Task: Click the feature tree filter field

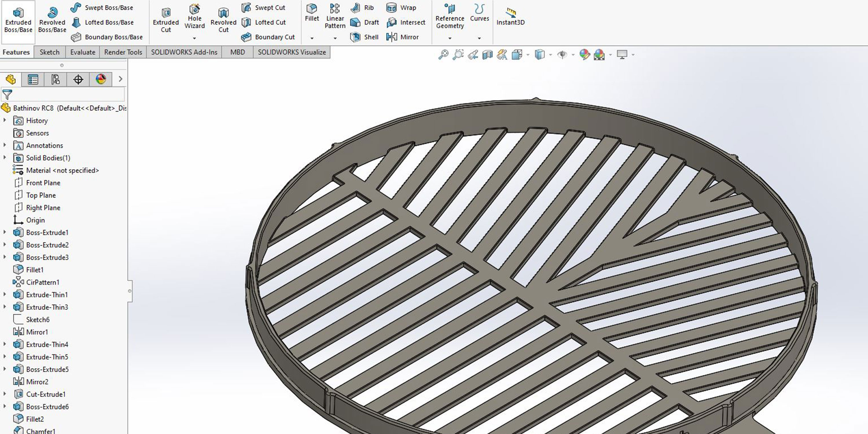Action: [63, 95]
